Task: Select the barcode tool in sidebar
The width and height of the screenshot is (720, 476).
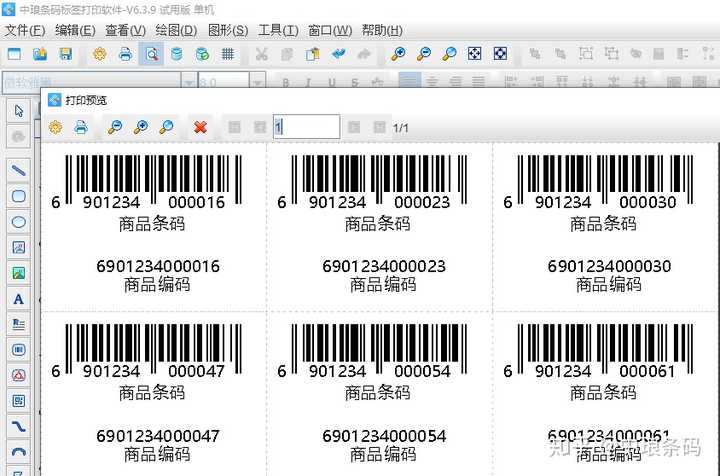Action: [18, 350]
